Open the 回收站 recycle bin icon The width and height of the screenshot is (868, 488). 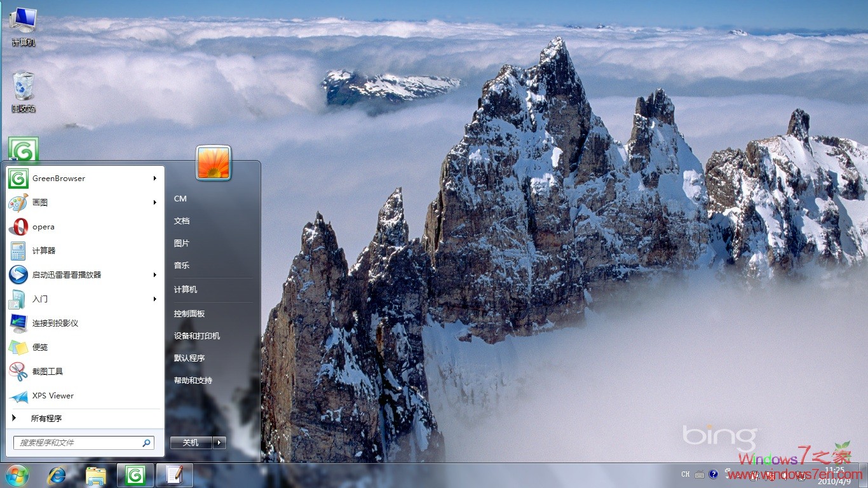[x=23, y=92]
